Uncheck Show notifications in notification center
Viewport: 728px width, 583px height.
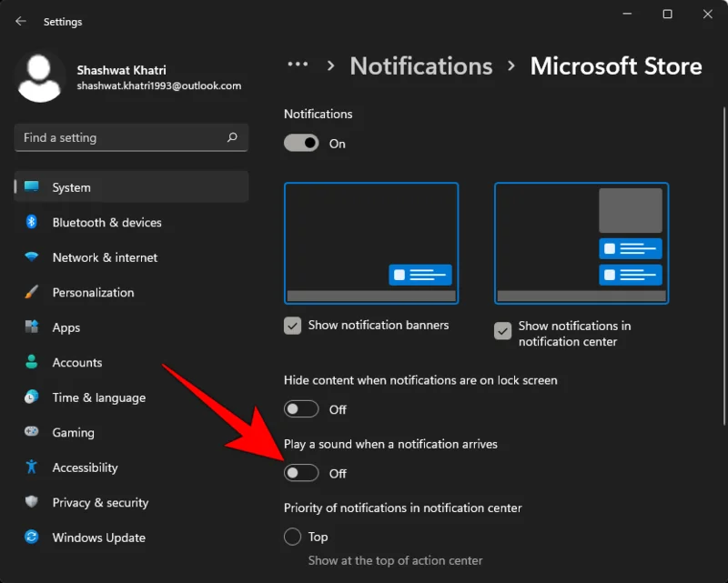pos(503,332)
